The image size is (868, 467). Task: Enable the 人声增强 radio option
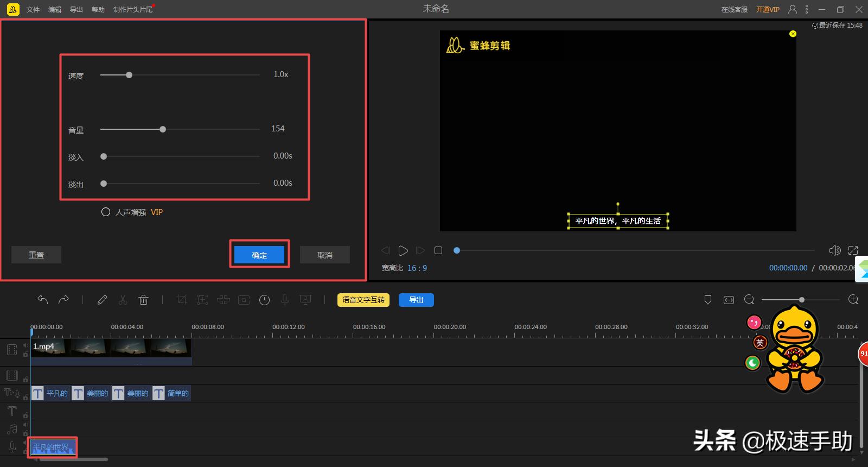point(106,212)
